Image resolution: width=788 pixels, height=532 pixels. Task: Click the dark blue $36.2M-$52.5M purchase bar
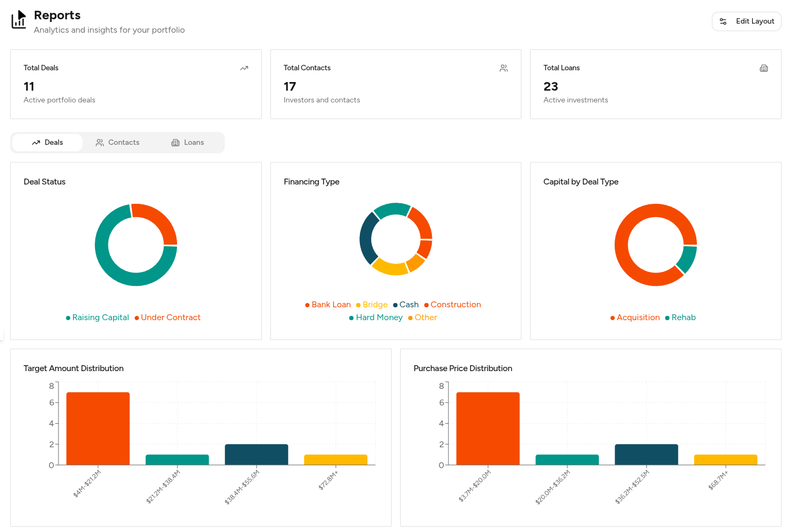coord(646,454)
